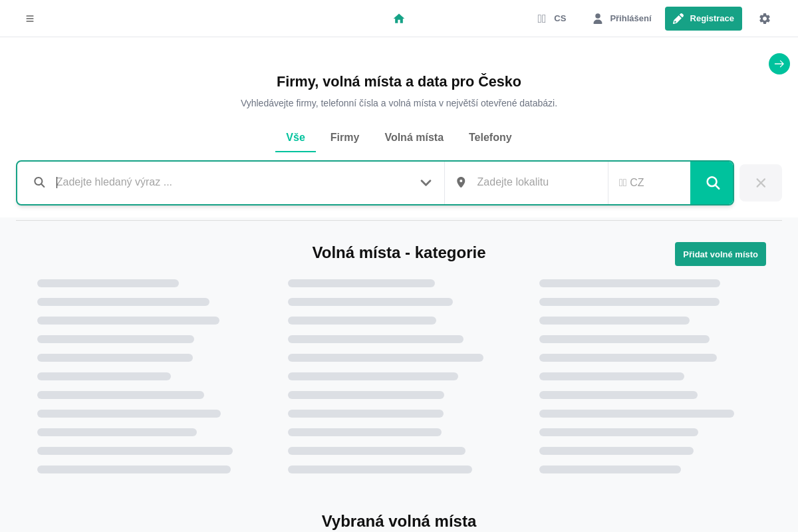This screenshot has height=532, width=798.
Task: Open the hamburger menu
Action: point(30,19)
